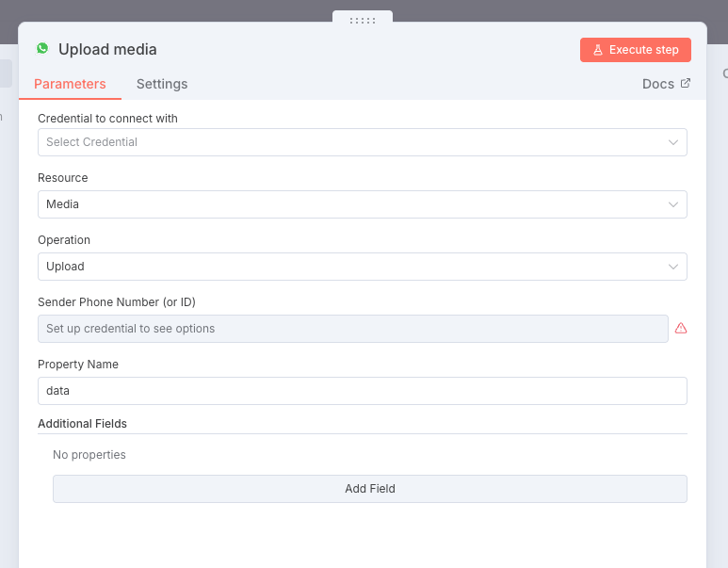Open the Docs external link

(x=666, y=84)
